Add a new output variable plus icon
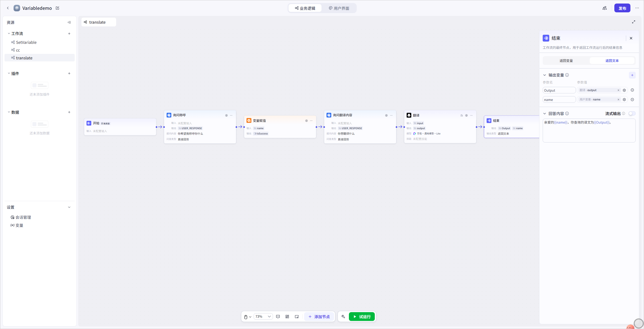Viewport: 644px width, 329px height. point(632,75)
